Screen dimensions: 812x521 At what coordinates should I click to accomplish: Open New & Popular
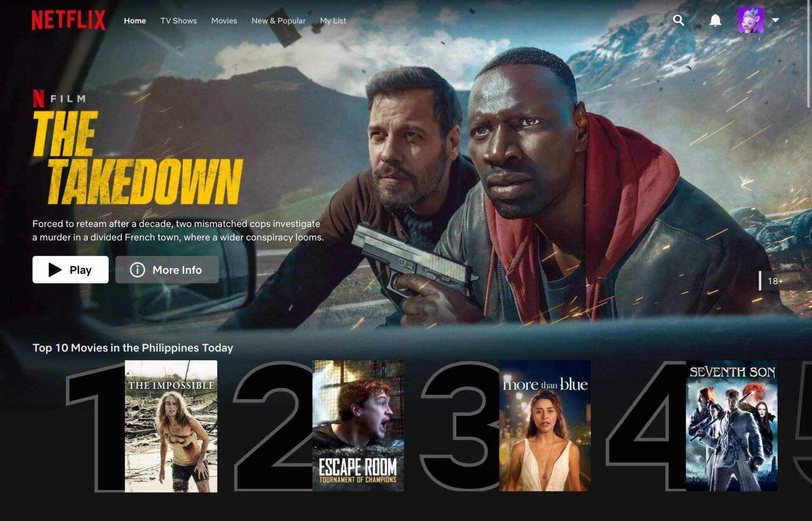pyautogui.click(x=278, y=21)
